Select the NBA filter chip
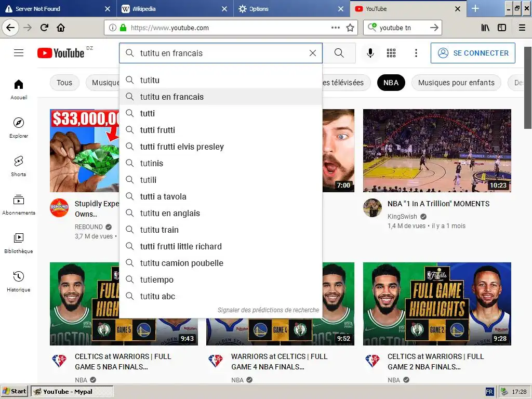Image resolution: width=532 pixels, height=399 pixels. tap(391, 83)
